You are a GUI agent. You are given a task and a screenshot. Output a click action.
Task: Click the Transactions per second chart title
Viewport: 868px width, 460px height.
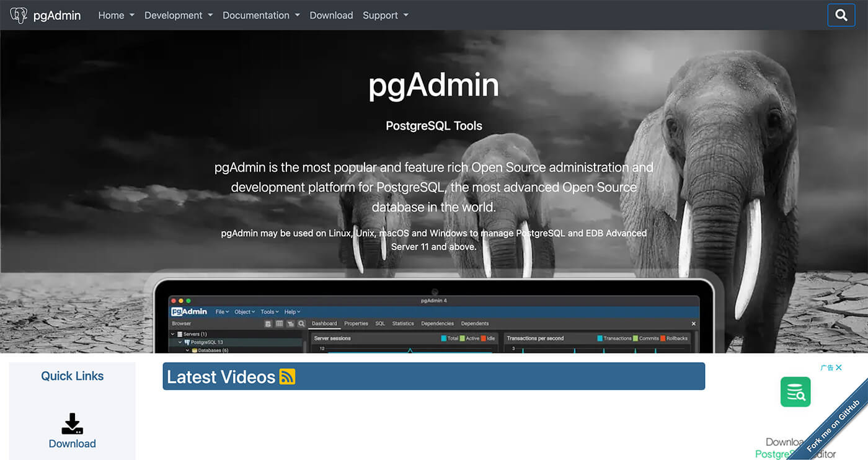(x=535, y=338)
